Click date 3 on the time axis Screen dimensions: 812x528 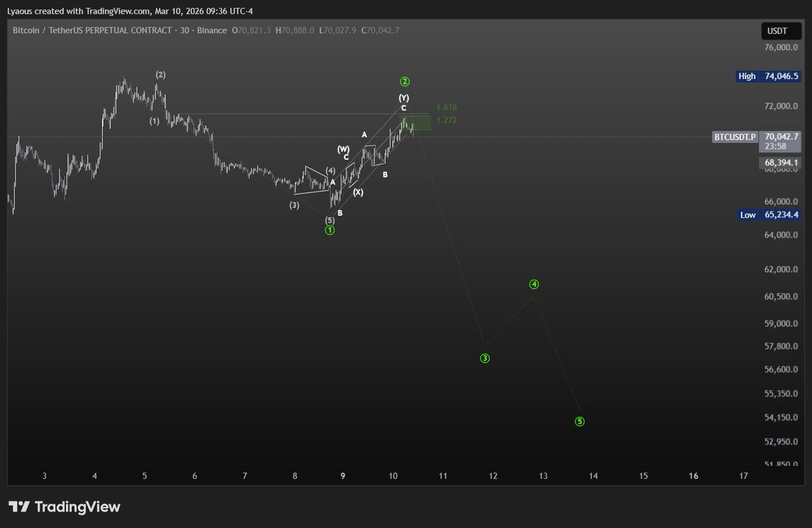pos(44,476)
